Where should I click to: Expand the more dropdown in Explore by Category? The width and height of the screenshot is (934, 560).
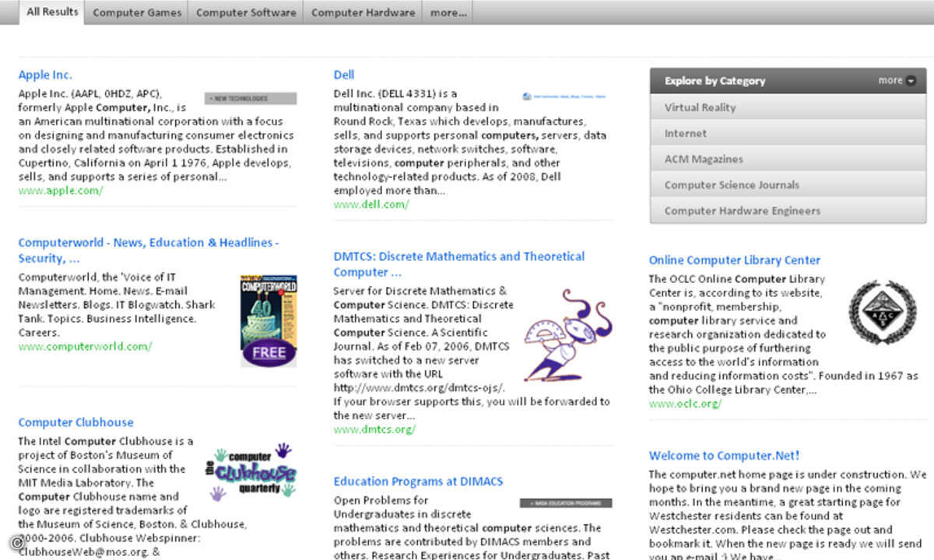click(897, 80)
